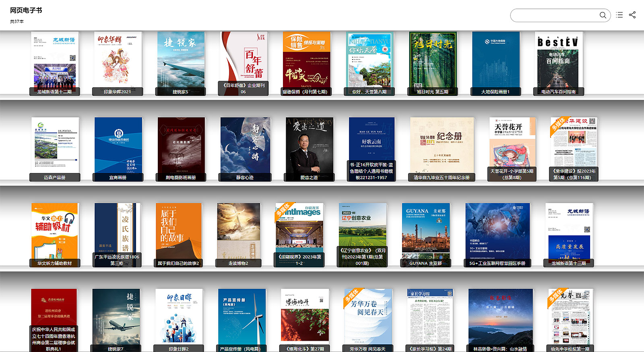Open the list view menu icon
The width and height of the screenshot is (644, 352).
pos(619,15)
